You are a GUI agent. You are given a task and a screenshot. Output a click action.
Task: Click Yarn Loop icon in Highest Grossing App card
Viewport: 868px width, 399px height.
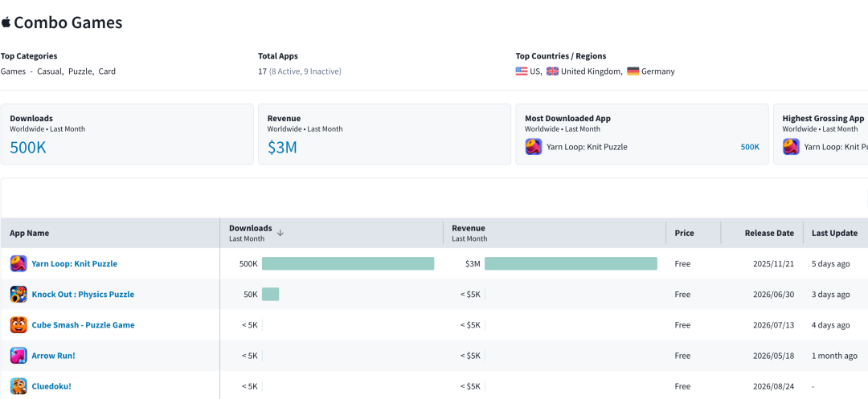[791, 147]
